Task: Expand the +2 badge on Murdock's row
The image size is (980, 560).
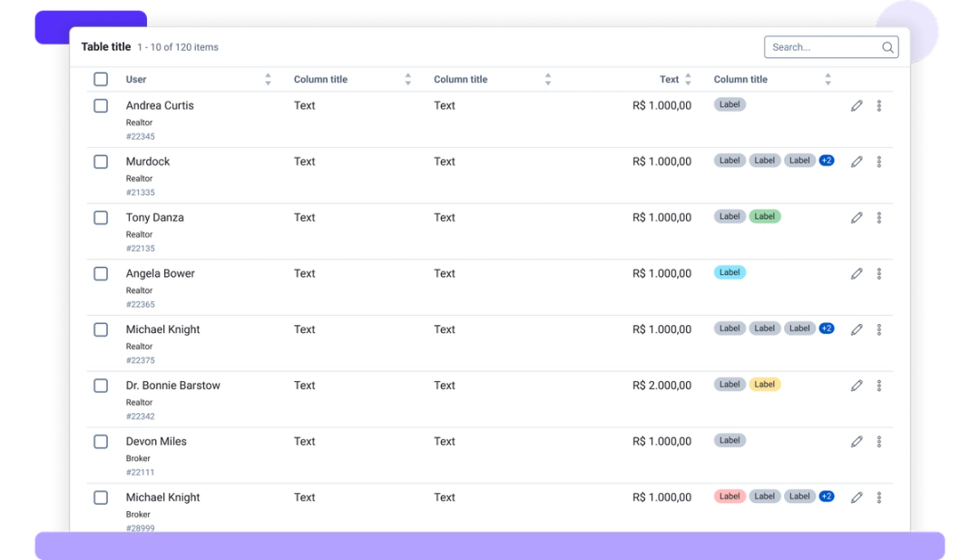Action: [x=827, y=160]
